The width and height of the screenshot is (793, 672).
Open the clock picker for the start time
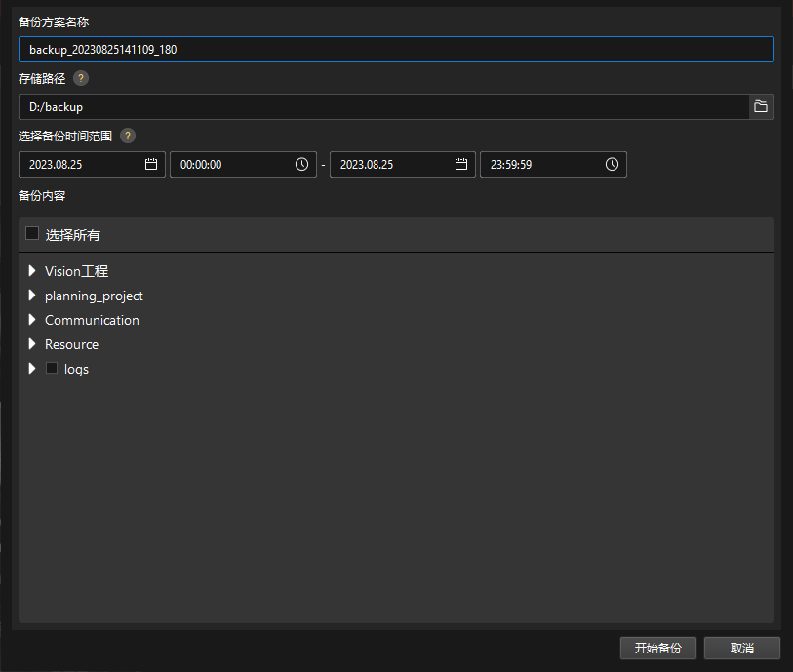point(302,164)
